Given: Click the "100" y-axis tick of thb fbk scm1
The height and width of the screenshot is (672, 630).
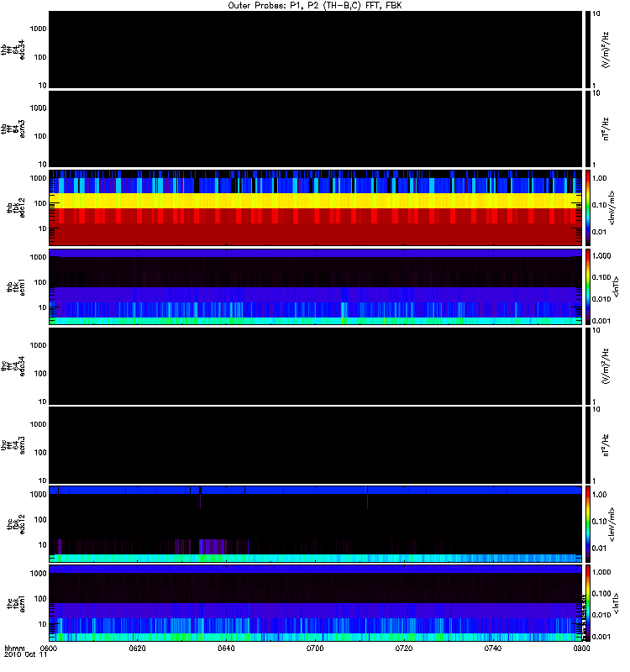Looking at the screenshot, I should pos(40,282).
